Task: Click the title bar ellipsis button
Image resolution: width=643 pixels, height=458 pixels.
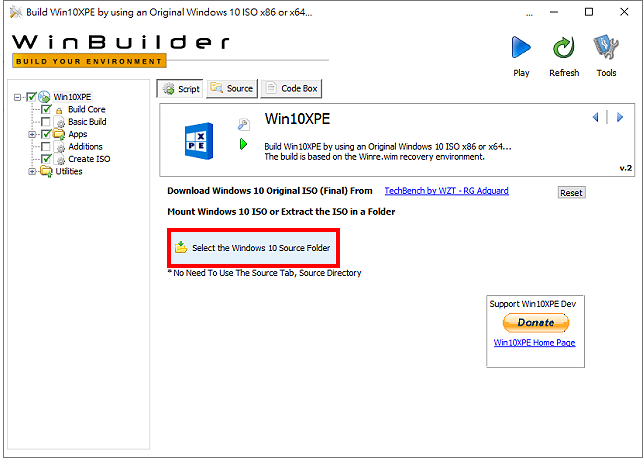Action: coord(529,13)
